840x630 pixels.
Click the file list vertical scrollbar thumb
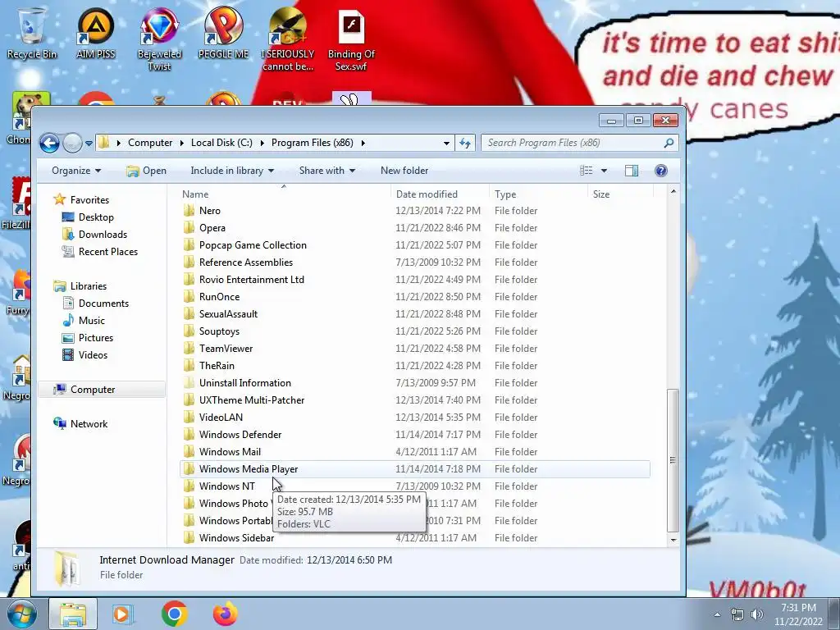673,459
